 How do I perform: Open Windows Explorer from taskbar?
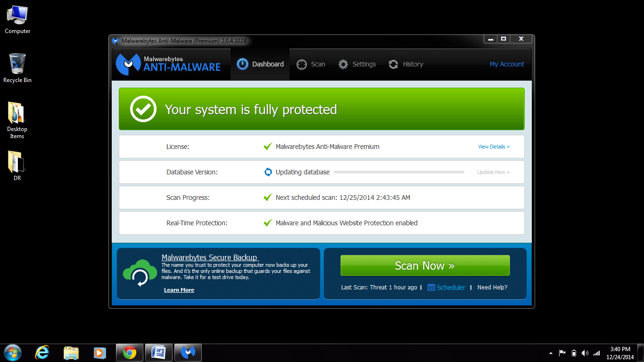[x=71, y=353]
